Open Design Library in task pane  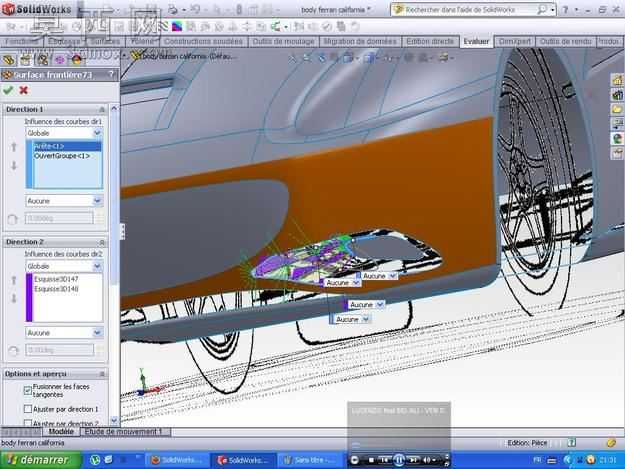click(x=617, y=95)
